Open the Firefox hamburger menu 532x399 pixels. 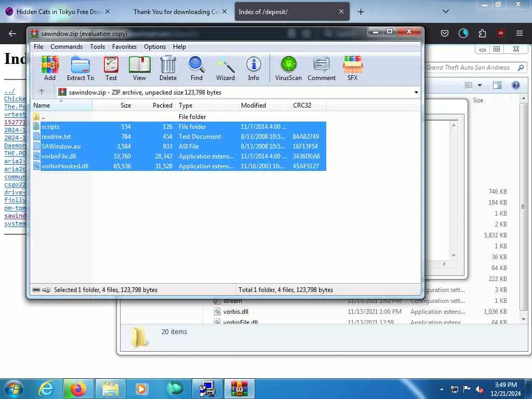[519, 33]
